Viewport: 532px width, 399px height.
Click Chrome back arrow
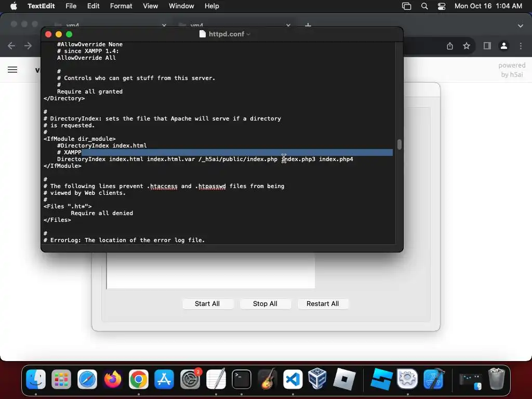click(11, 46)
